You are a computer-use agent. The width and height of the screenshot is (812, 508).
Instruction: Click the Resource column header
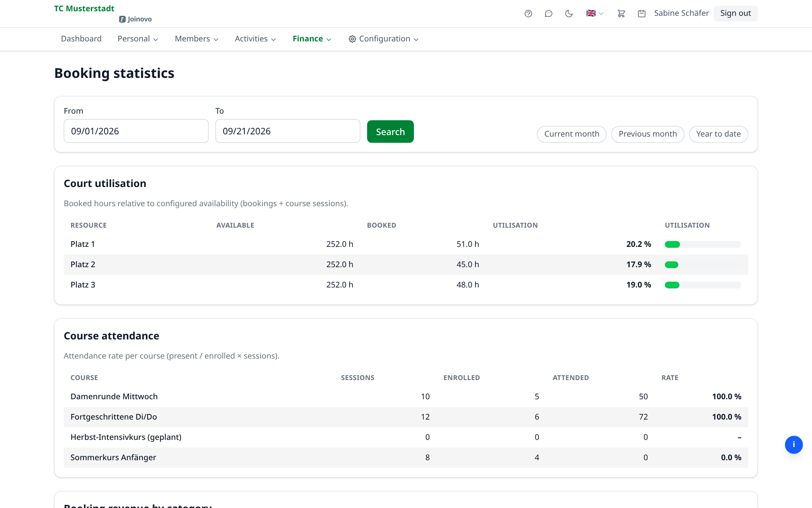coord(89,225)
